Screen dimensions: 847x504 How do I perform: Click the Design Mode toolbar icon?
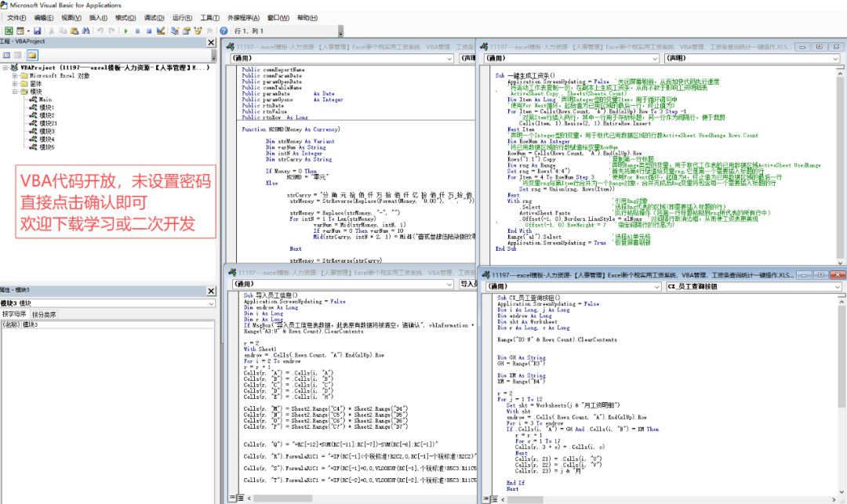(161, 31)
